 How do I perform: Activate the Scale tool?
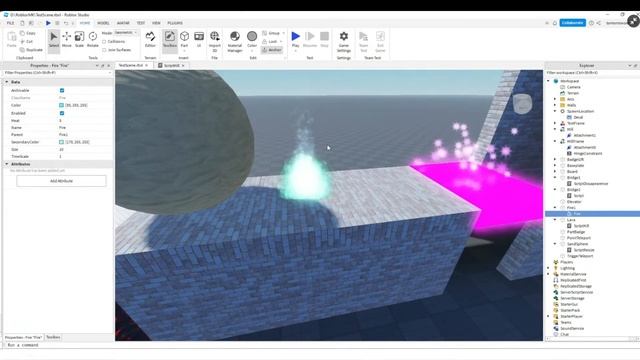79,40
